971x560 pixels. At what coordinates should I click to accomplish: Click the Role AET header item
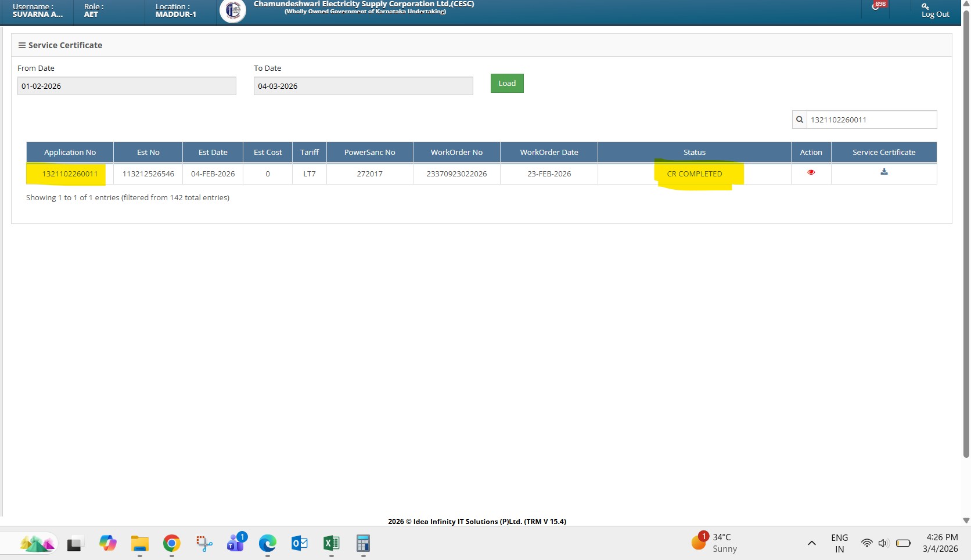(93, 10)
